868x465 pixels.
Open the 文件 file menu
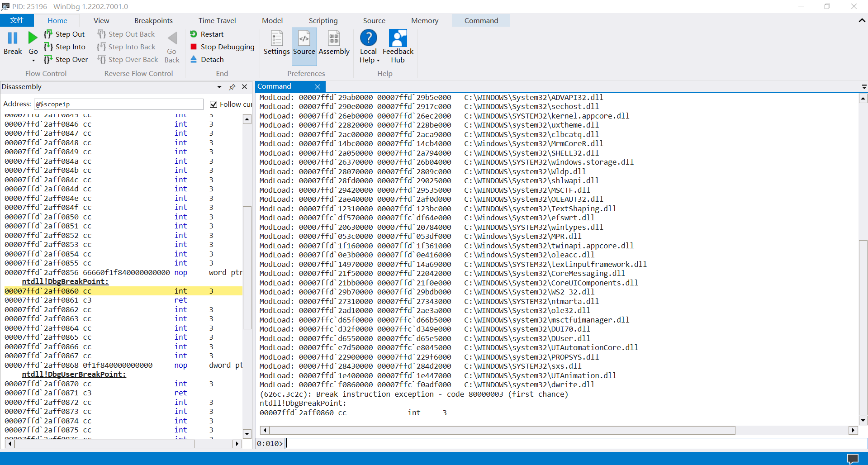coord(17,20)
